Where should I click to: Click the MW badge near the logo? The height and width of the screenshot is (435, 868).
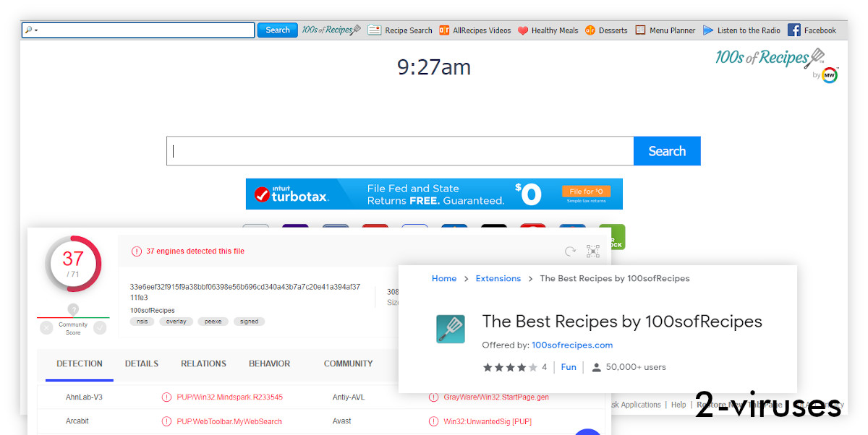830,74
